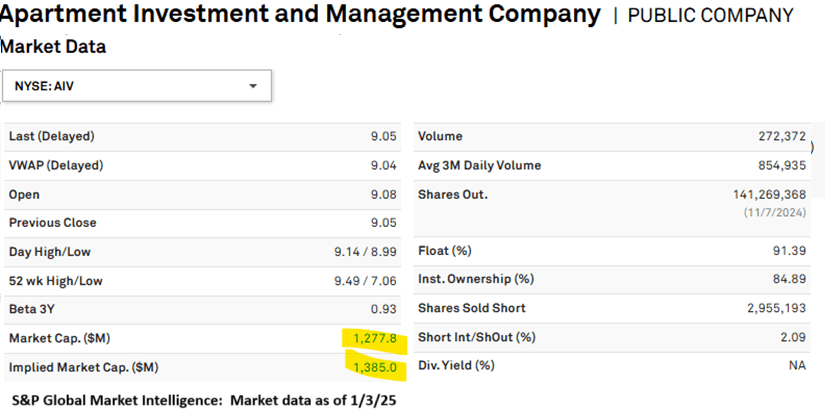Click the highlighted Market Cap value 1,277.8
This screenshot has width=825, height=417.
tap(377, 339)
